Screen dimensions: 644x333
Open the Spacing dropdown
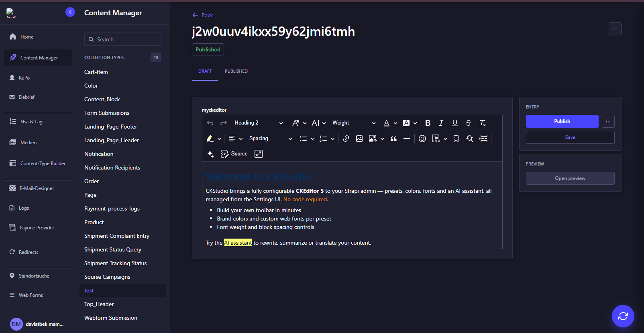coord(270,139)
